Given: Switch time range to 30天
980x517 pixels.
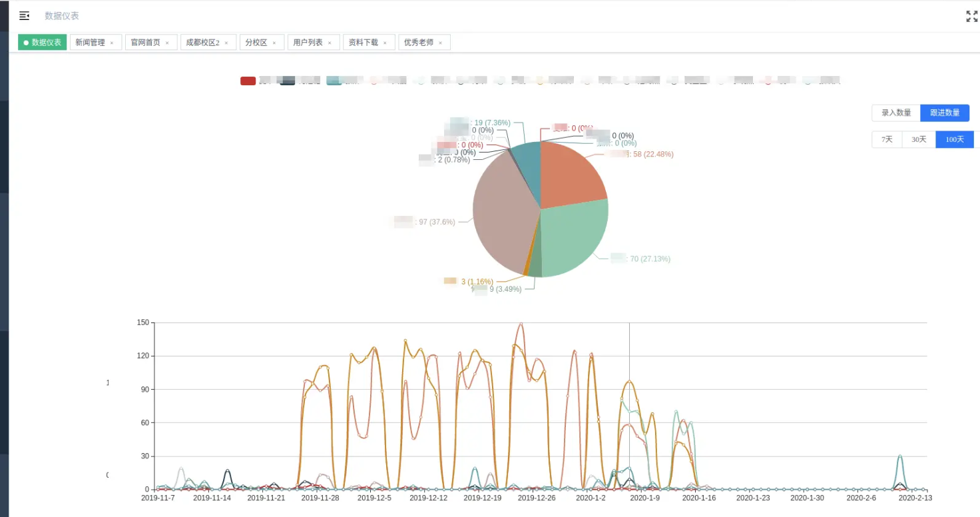Looking at the screenshot, I should pyautogui.click(x=919, y=140).
